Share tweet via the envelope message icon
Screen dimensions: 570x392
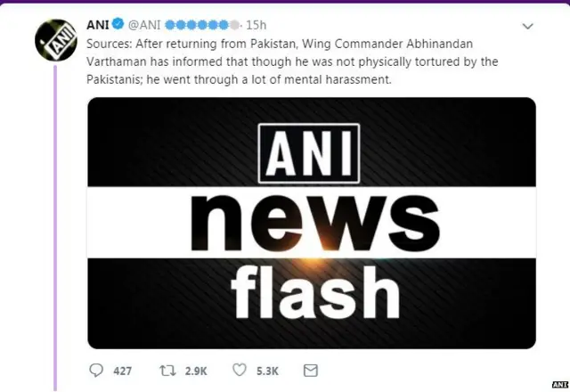311,371
